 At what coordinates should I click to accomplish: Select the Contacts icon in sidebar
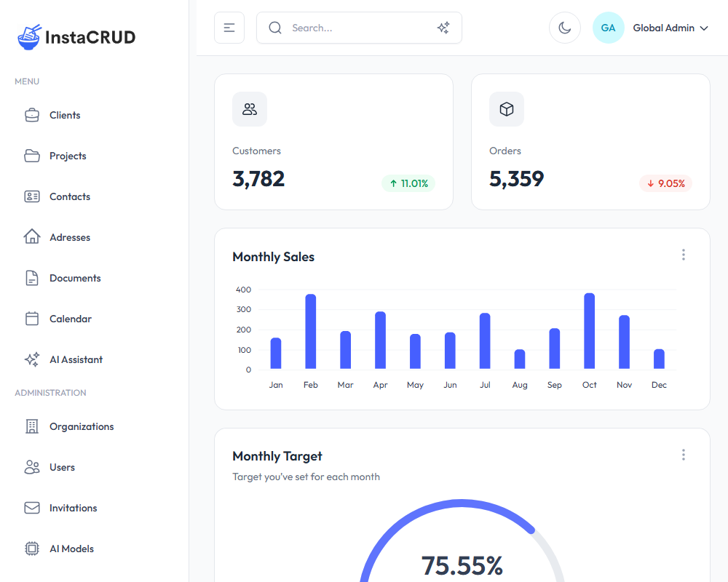(32, 196)
